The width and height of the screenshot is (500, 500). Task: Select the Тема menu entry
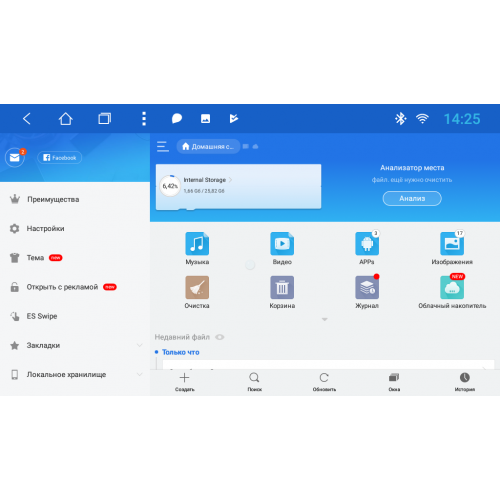coord(75,258)
